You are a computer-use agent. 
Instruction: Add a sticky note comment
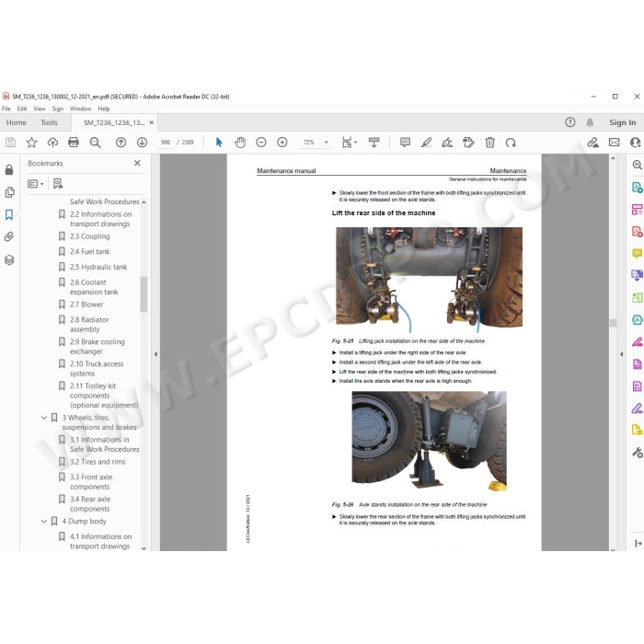405,143
